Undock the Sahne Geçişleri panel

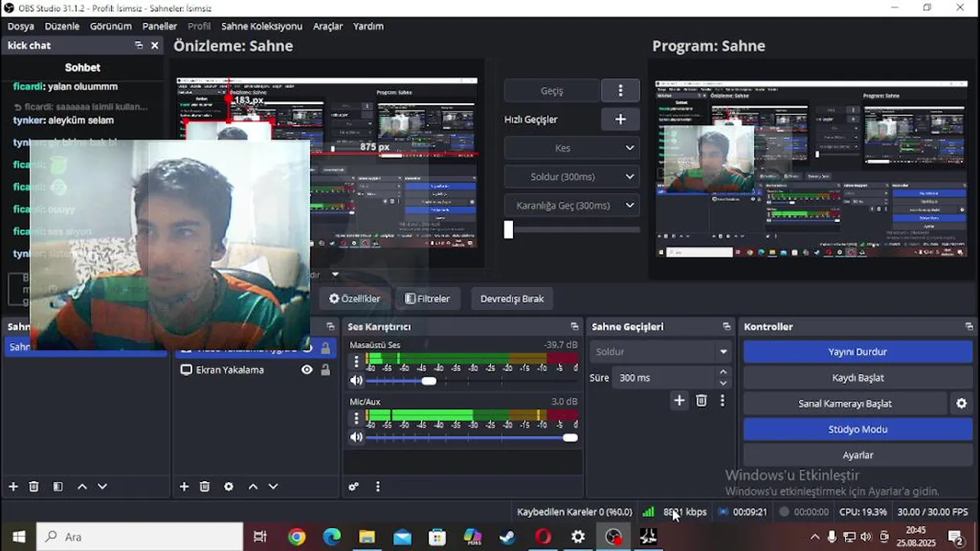[x=726, y=327]
